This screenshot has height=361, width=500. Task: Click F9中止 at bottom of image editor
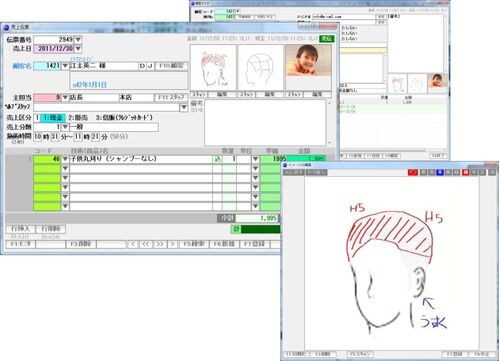(x=482, y=354)
